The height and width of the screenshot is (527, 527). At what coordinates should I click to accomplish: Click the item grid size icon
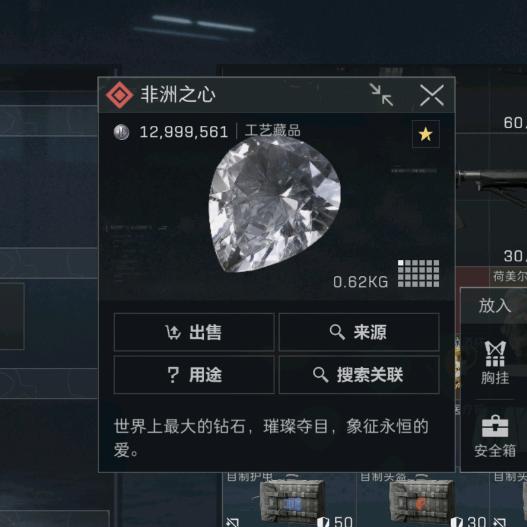tap(418, 273)
